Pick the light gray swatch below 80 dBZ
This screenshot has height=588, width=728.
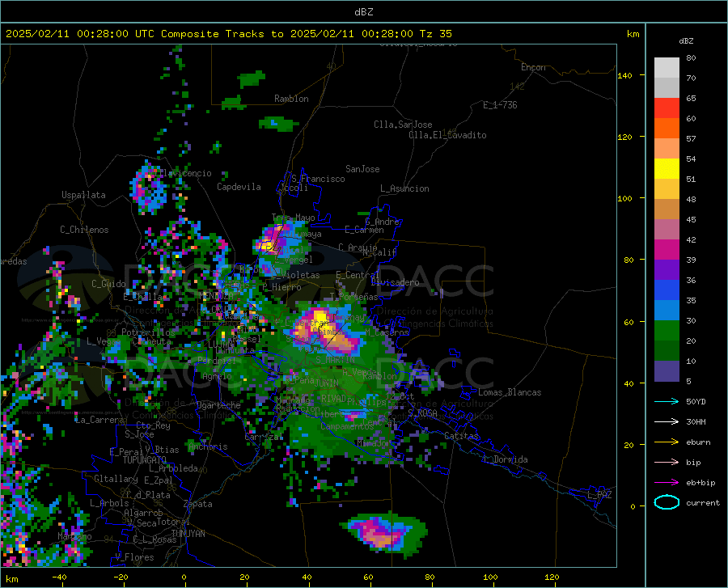click(667, 68)
